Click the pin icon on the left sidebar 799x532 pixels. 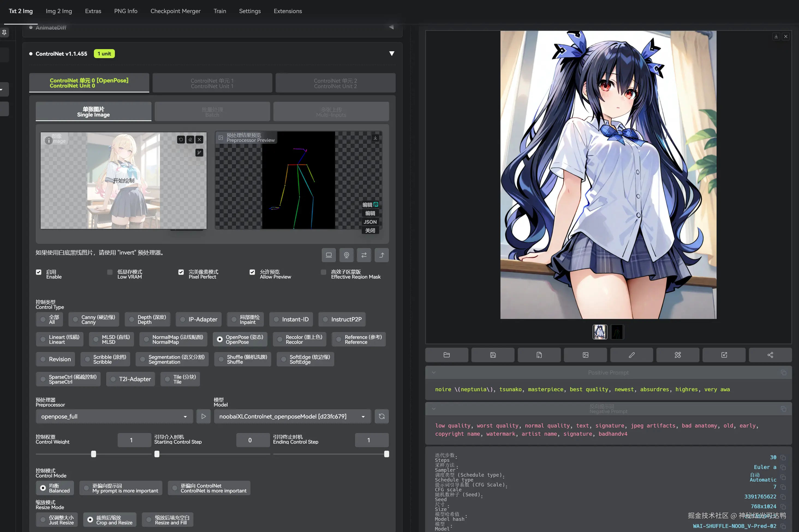tap(4, 32)
